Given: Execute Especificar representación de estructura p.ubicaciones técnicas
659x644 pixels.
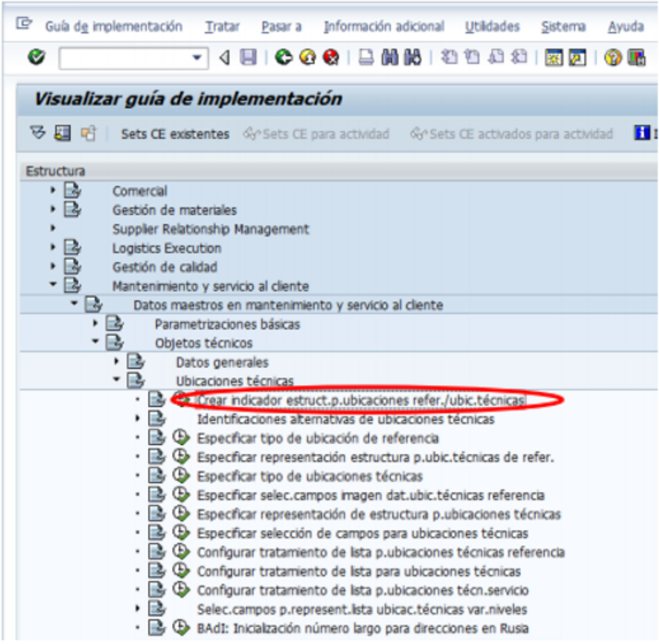Looking at the screenshot, I should coord(181,513).
